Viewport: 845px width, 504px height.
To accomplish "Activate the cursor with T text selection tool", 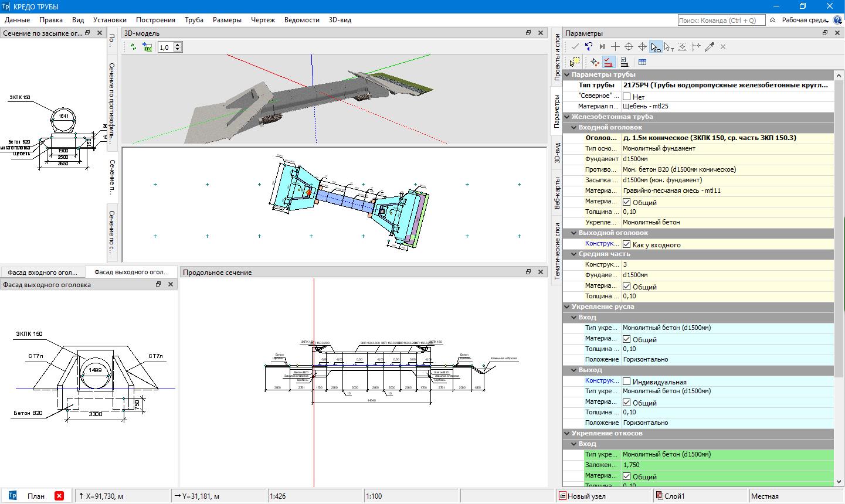I will click(669, 46).
